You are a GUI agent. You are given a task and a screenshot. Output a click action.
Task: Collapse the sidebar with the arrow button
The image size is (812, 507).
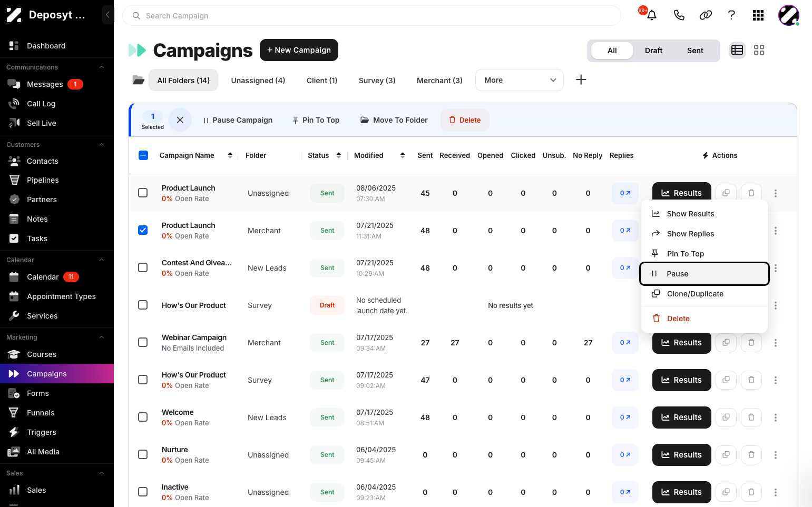[x=107, y=15]
